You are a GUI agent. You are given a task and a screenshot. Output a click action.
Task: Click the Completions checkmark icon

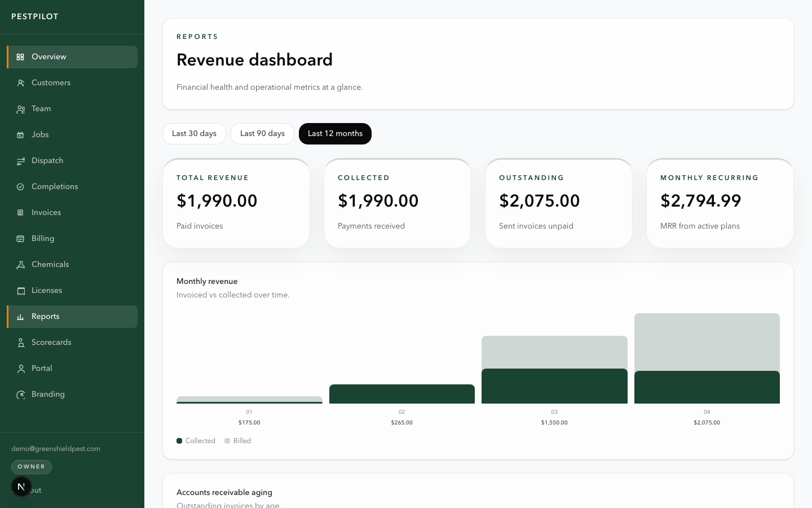pos(20,187)
